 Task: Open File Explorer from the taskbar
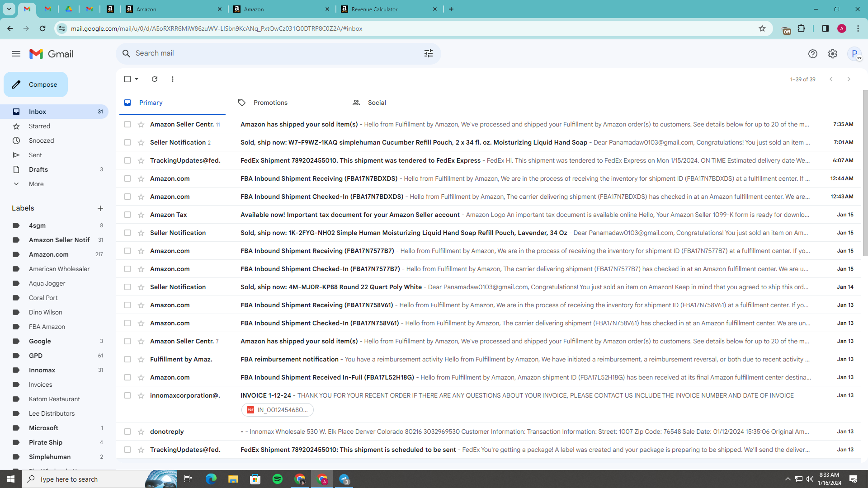[x=233, y=479]
